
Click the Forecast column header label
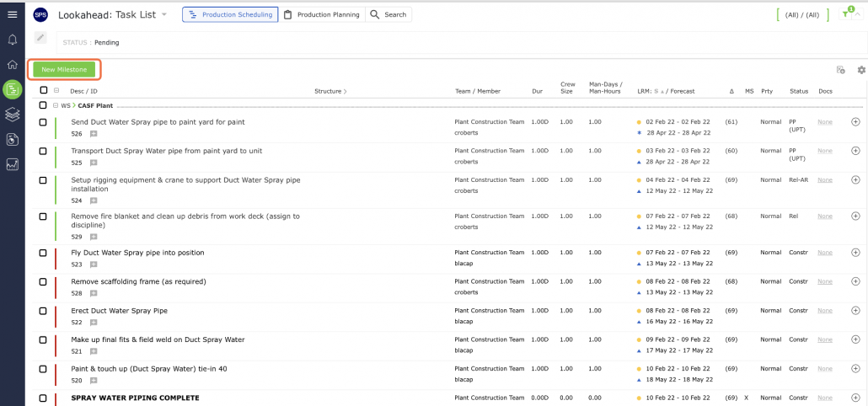point(682,91)
